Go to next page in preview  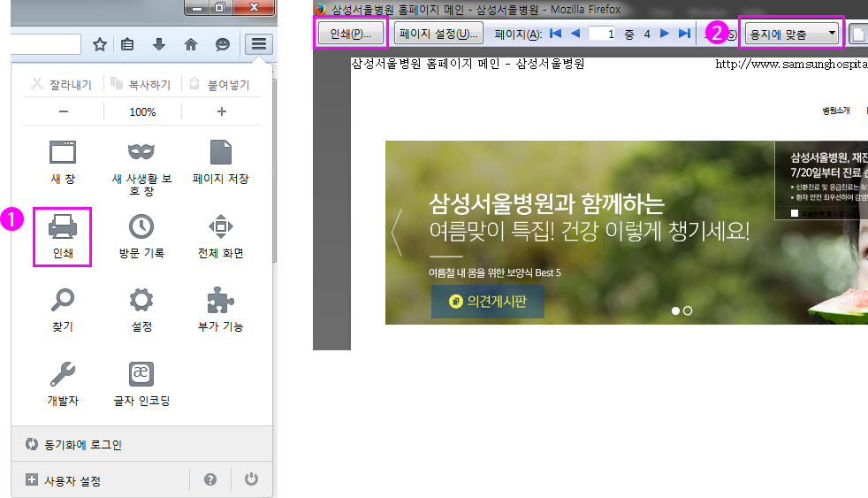(x=665, y=34)
